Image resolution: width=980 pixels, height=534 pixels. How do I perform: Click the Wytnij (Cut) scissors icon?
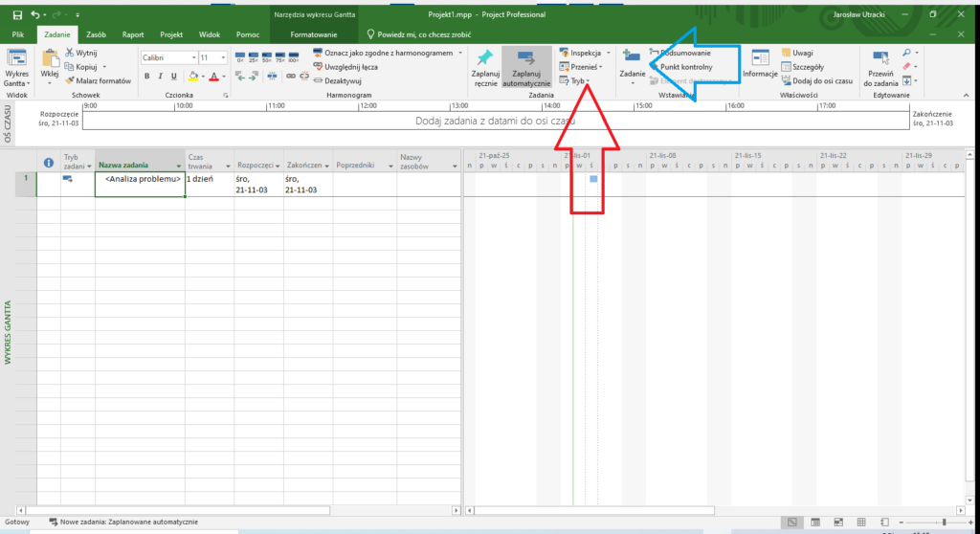70,54
